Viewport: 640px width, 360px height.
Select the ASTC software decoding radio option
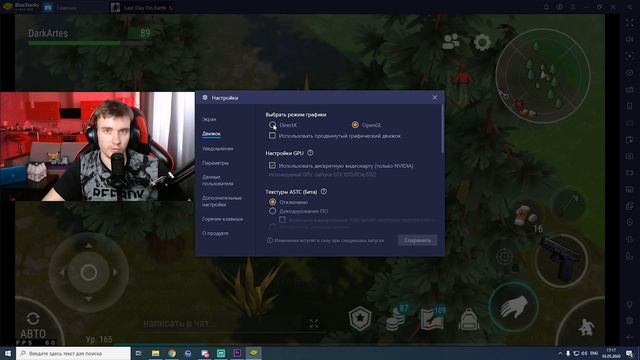(x=272, y=211)
